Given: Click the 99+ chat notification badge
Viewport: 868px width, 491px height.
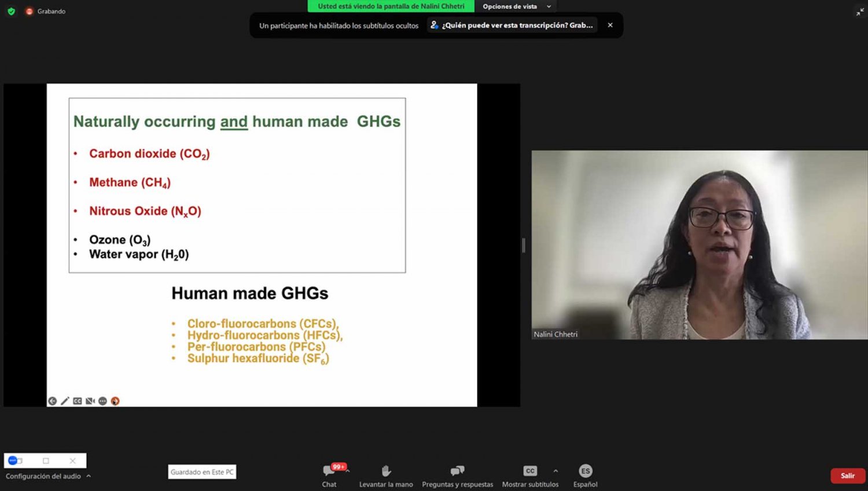Looking at the screenshot, I should pyautogui.click(x=339, y=467).
